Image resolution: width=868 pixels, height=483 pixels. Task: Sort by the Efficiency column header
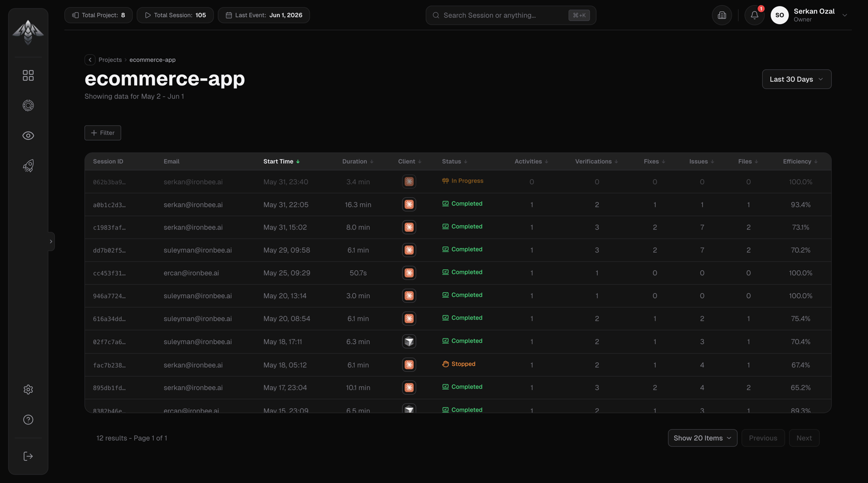[x=800, y=162]
